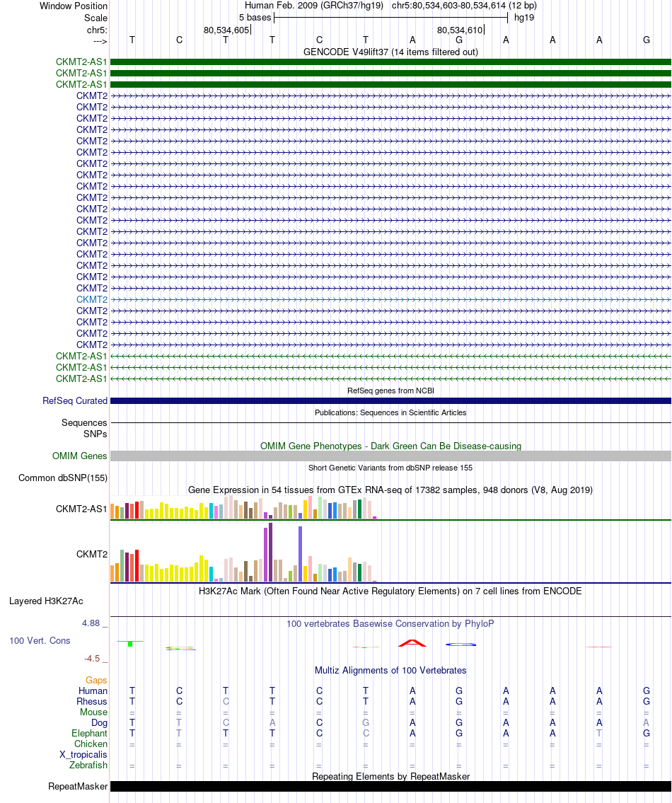Click the orange "Gaps" label
Image resolution: width=672 pixels, height=803 pixels.
(96, 681)
